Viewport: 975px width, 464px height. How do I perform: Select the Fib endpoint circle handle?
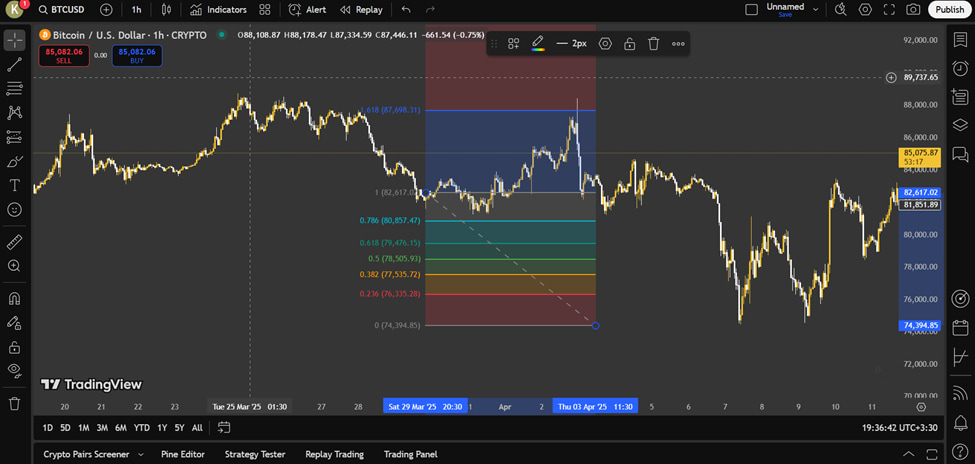596,326
